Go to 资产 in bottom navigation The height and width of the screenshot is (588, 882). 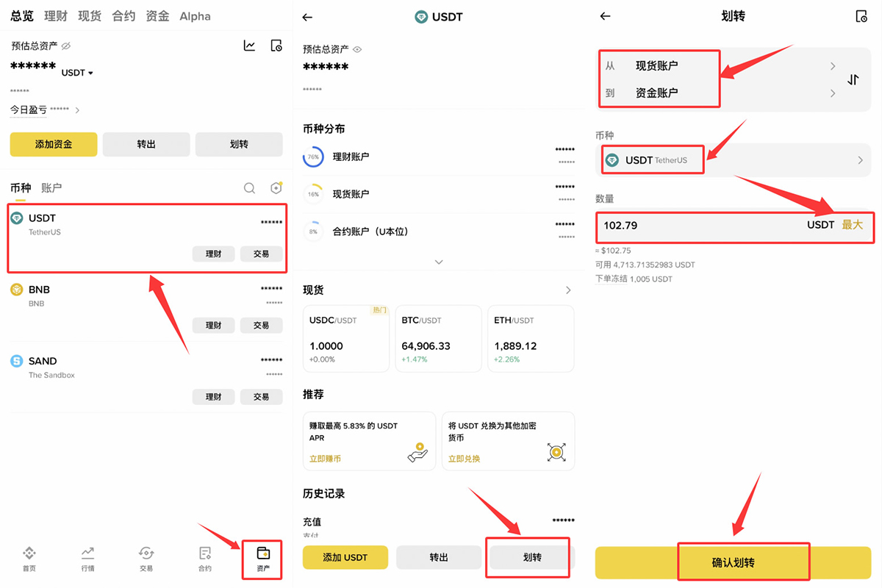click(x=263, y=559)
